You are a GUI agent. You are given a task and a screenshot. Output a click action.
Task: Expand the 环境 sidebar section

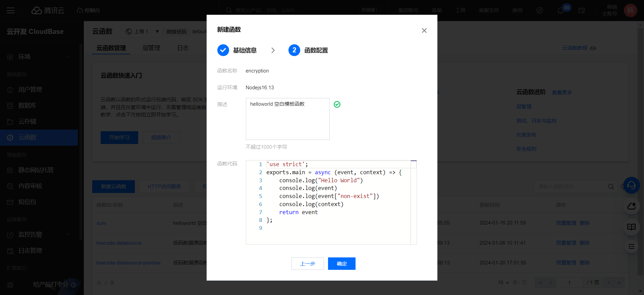point(39,57)
